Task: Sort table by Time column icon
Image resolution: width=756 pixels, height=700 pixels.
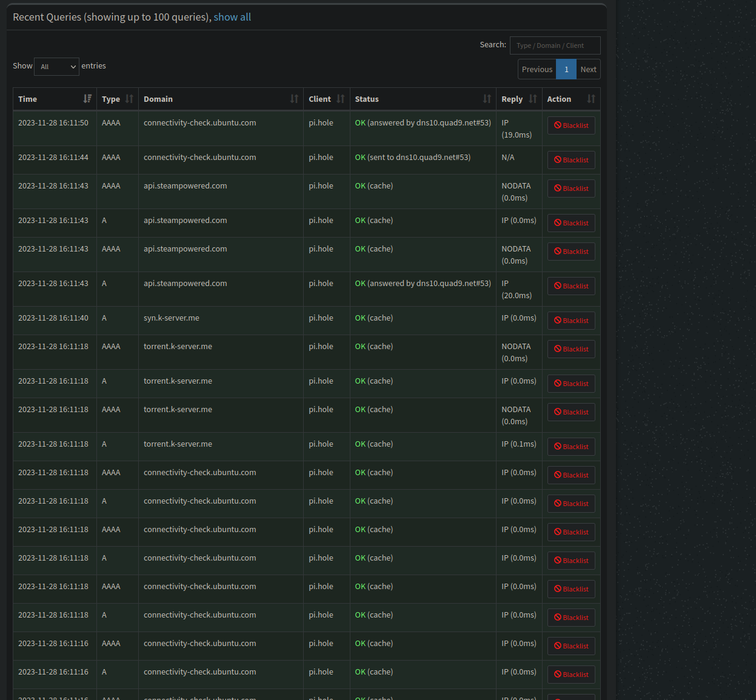Action: (87, 99)
